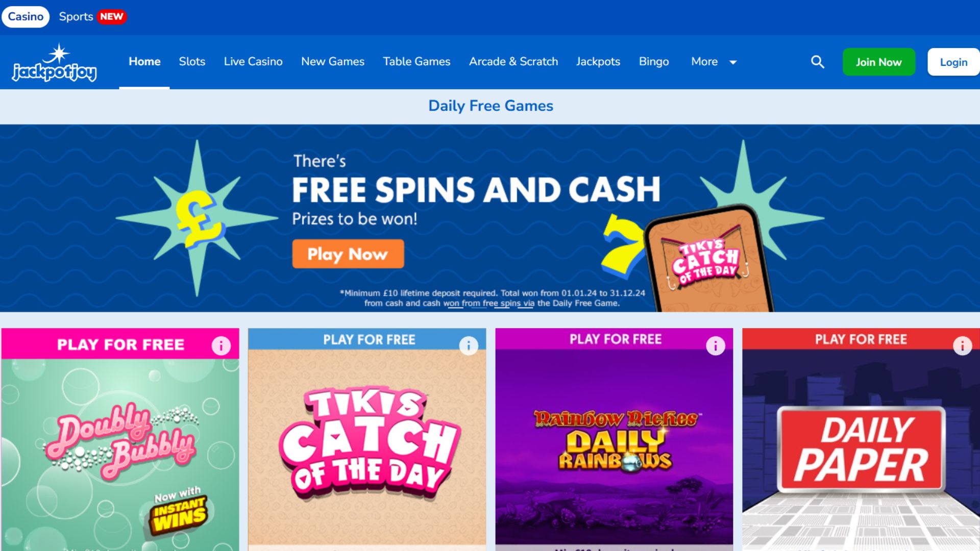
Task: Open info icon on Daily Paper card
Action: click(x=963, y=346)
